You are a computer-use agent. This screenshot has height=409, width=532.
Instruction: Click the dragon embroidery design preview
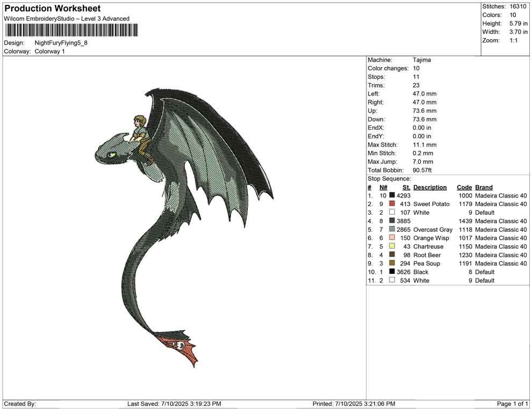coord(184,228)
